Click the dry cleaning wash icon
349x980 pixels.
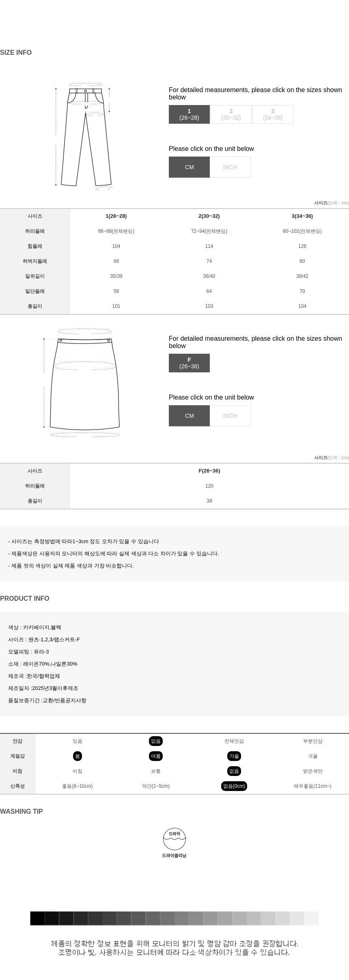click(174, 839)
